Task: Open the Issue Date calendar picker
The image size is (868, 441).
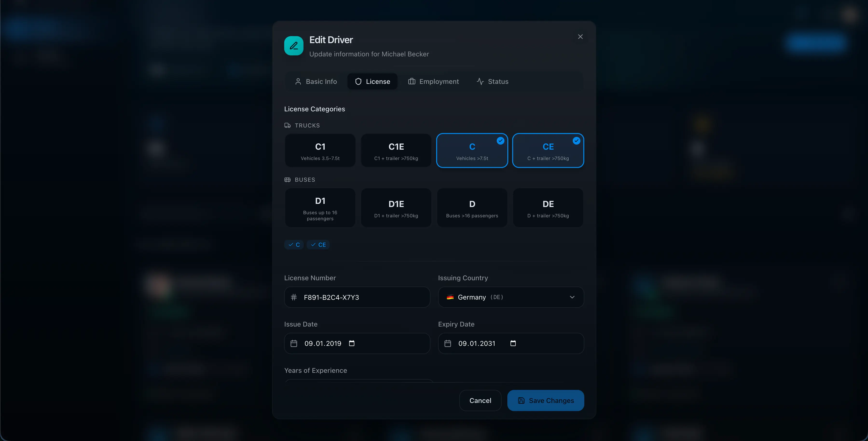Action: pos(352,343)
